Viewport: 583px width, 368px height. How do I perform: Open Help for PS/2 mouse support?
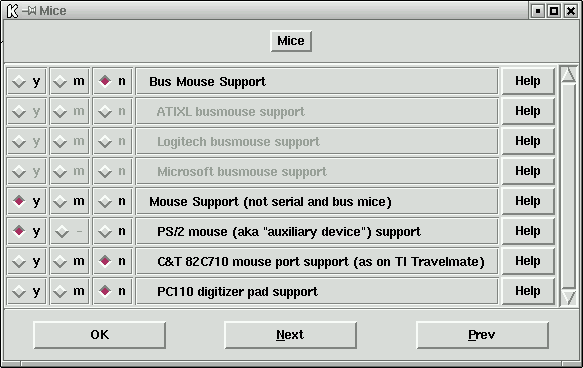pos(528,231)
